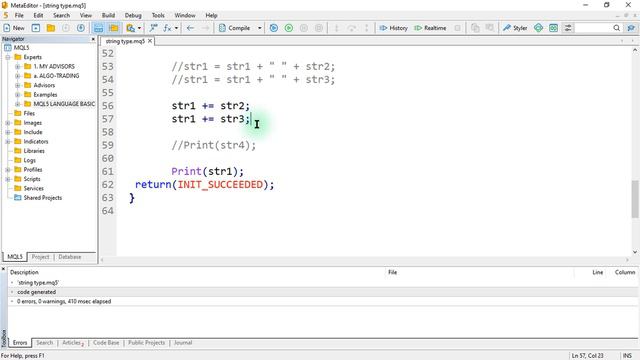
Task: Open the View menu
Action: click(86, 15)
